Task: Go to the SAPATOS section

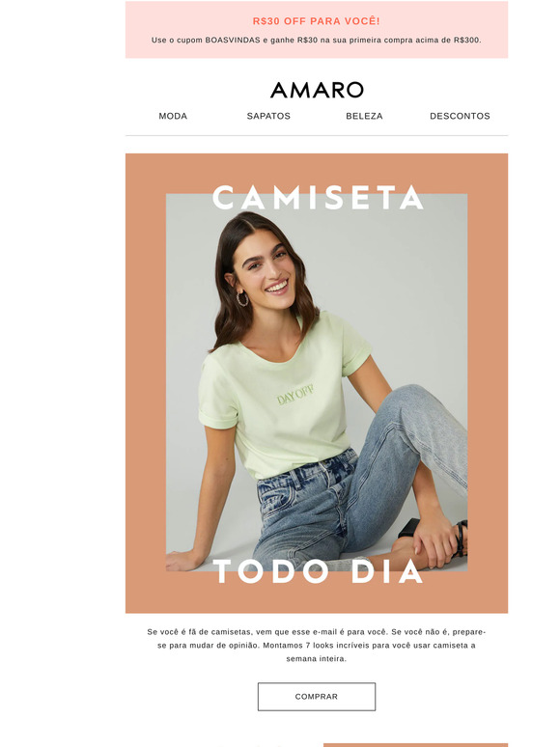Action: tap(268, 116)
